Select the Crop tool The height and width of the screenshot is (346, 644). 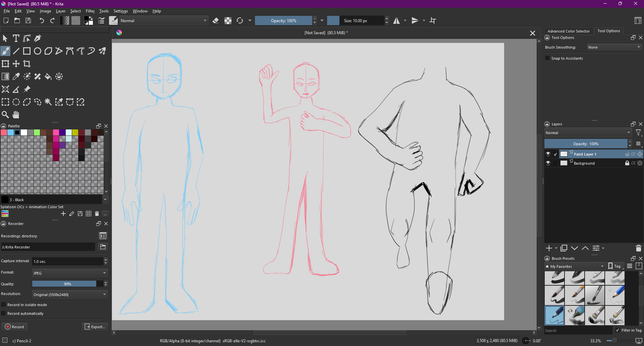click(27, 64)
